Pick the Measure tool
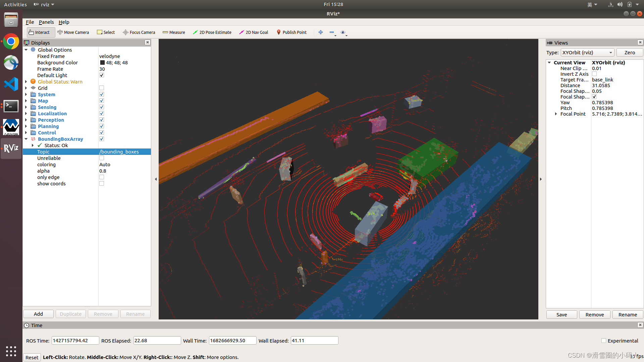The height and width of the screenshot is (362, 644). point(174,32)
